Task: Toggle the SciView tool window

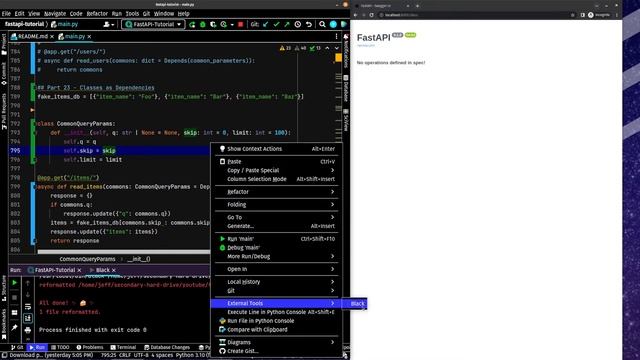Action: pyautogui.click(x=346, y=120)
